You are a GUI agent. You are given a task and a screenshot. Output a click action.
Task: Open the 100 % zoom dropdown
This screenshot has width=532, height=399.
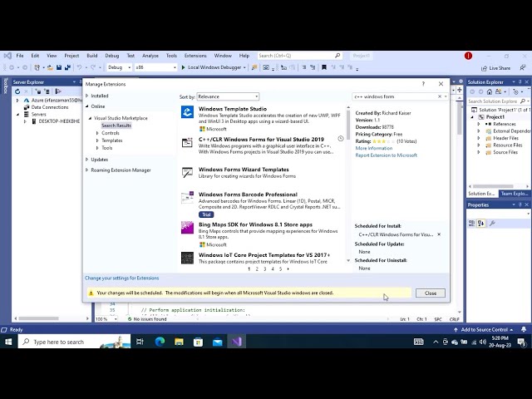coord(116,319)
